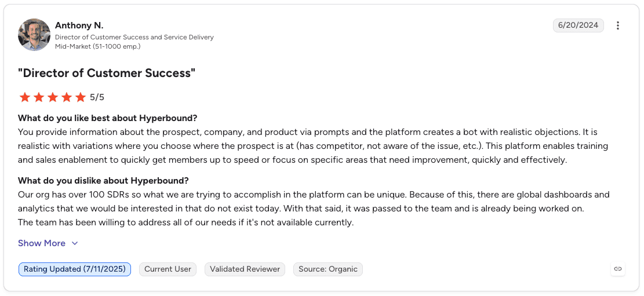Image resolution: width=644 pixels, height=296 pixels.
Task: Click the third rating star
Action: click(53, 97)
